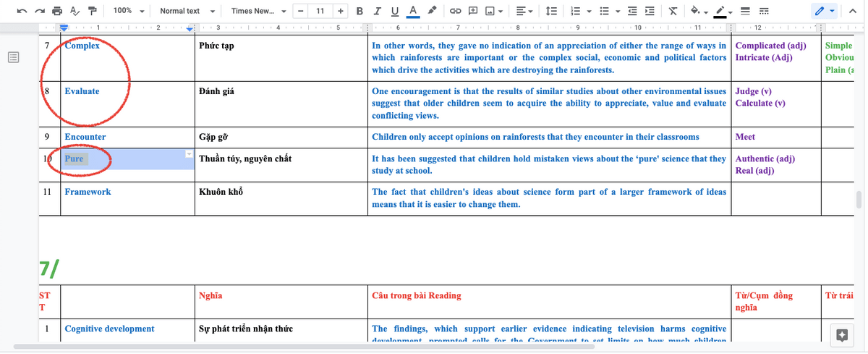Clear text formatting
This screenshot has width=868, height=354.
tap(673, 12)
